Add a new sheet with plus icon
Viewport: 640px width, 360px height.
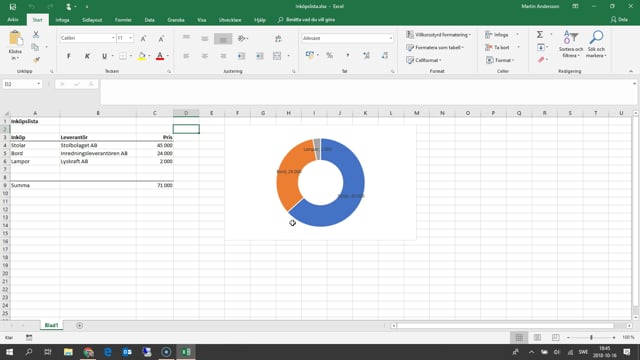[80, 325]
